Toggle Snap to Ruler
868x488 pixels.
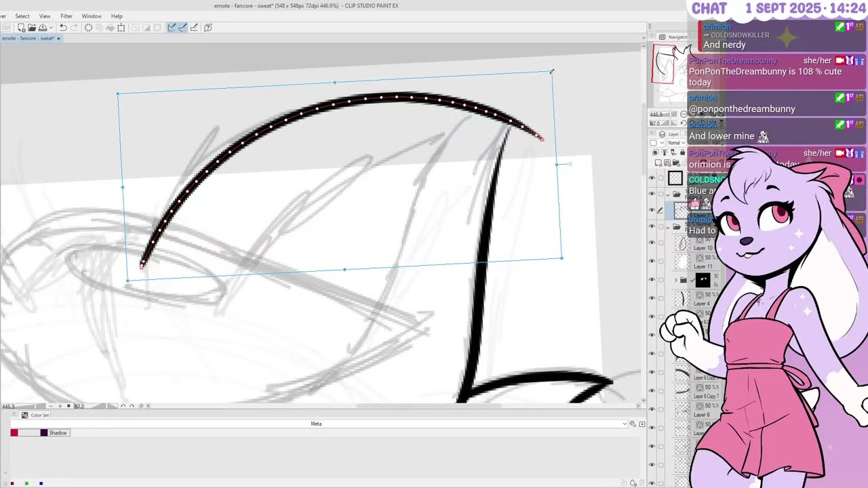(x=172, y=28)
